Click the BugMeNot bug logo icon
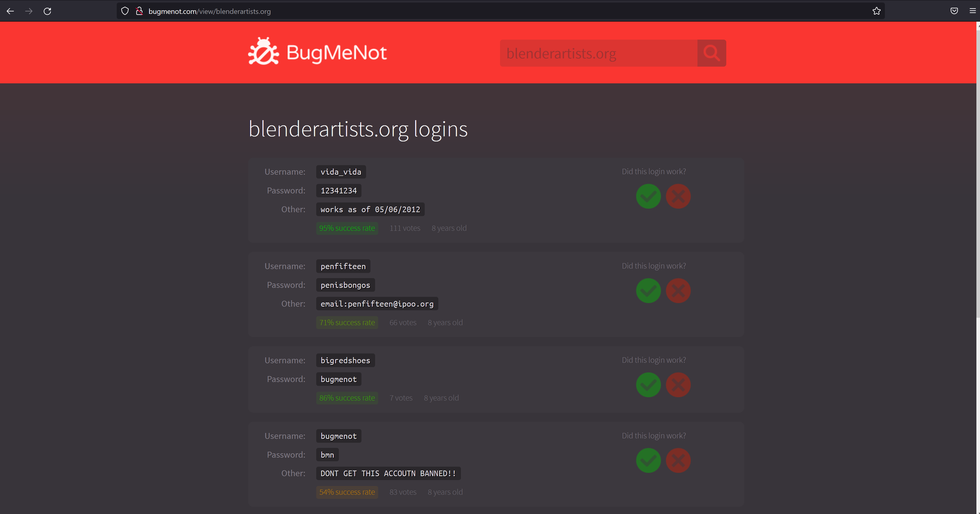 click(263, 51)
